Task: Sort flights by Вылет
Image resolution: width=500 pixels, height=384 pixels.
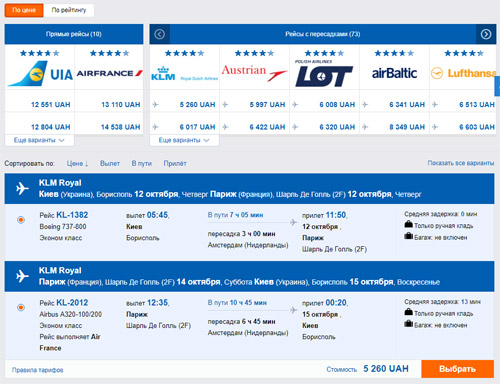Action: pyautogui.click(x=110, y=164)
